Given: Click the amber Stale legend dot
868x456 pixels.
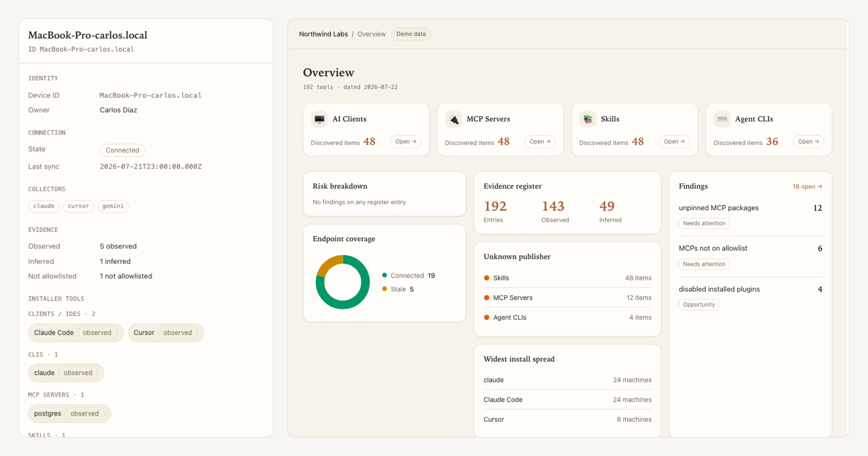Looking at the screenshot, I should coord(384,289).
